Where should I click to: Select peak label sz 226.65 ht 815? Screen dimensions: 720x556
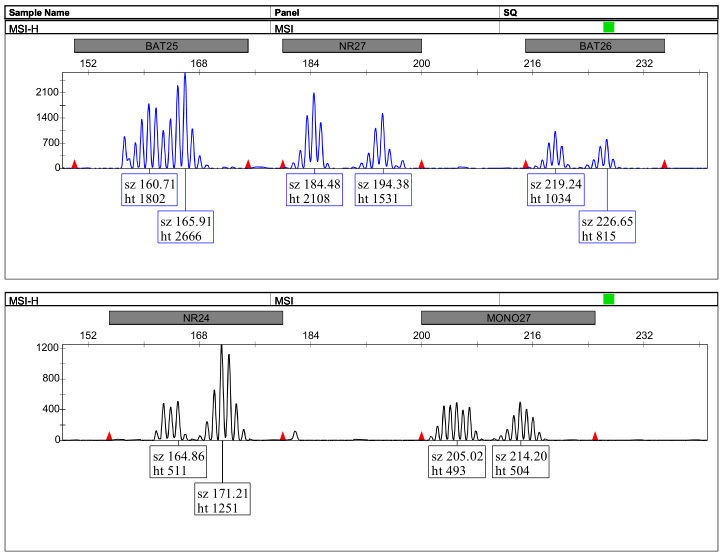(x=607, y=228)
